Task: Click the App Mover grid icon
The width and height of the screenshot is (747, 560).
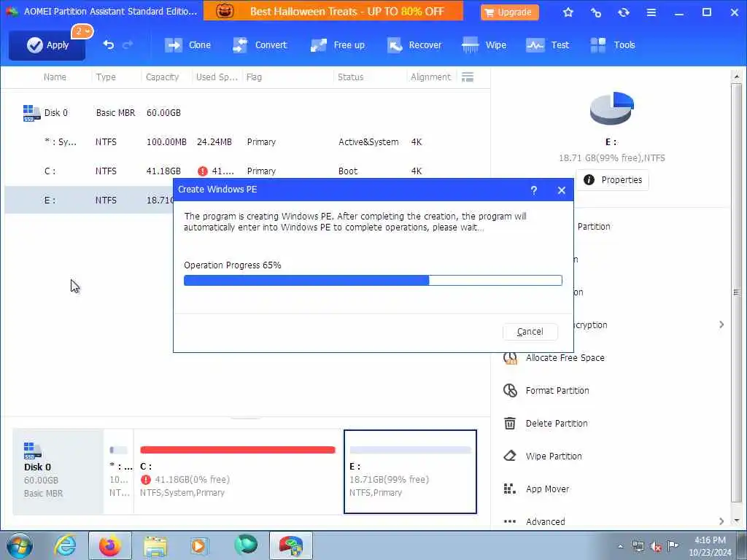Action: [x=509, y=489]
